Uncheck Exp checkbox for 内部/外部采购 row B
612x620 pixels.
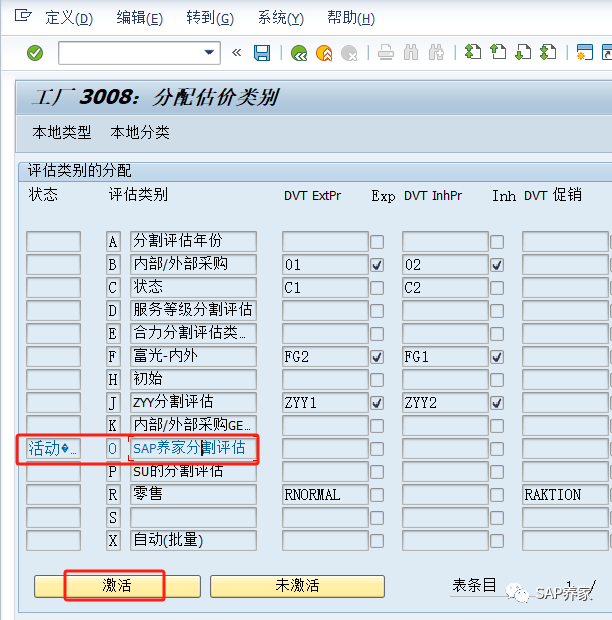[377, 265]
